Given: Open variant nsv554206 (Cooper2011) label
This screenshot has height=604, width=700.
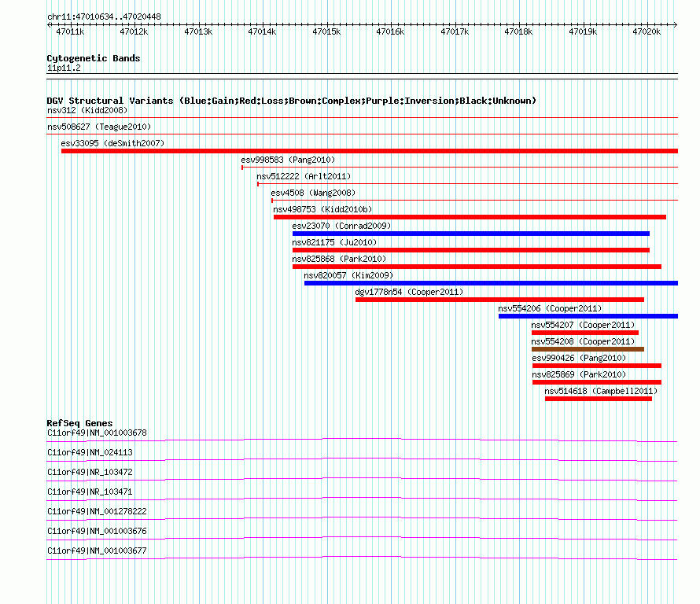Looking at the screenshot, I should click(550, 308).
